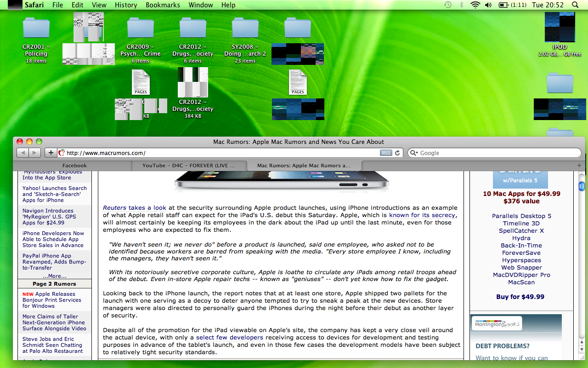Open 'Steve Jobs and Eric Schmidt' story

click(53, 345)
